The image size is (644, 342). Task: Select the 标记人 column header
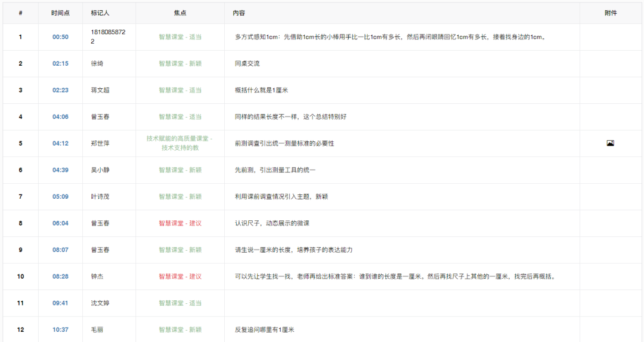[100, 13]
